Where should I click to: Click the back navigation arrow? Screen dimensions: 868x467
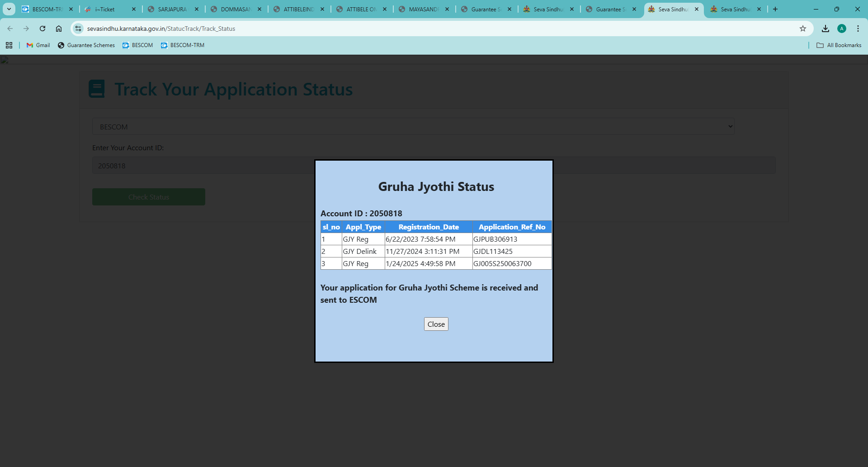pyautogui.click(x=10, y=29)
